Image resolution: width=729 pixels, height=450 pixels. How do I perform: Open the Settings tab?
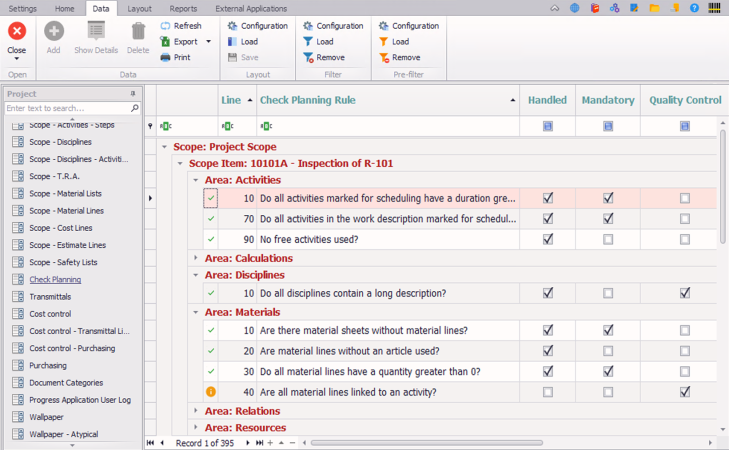(x=22, y=8)
